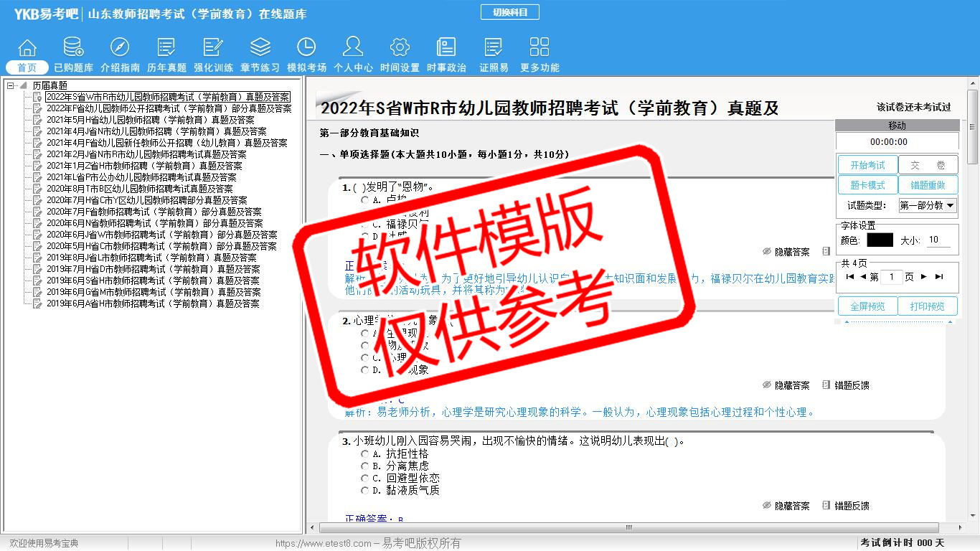Viewport: 980px width, 551px height.
Task: Open the 介绍指南 compass icon
Action: tap(120, 48)
